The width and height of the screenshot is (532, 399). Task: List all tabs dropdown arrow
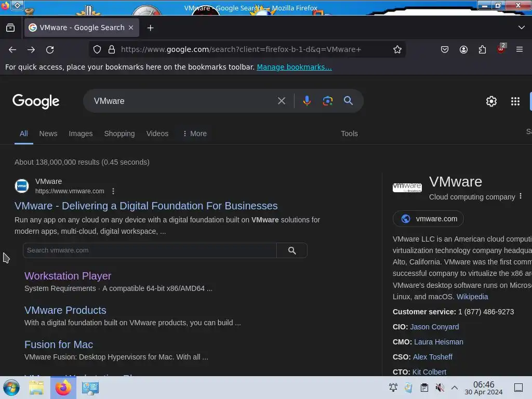pyautogui.click(x=522, y=28)
